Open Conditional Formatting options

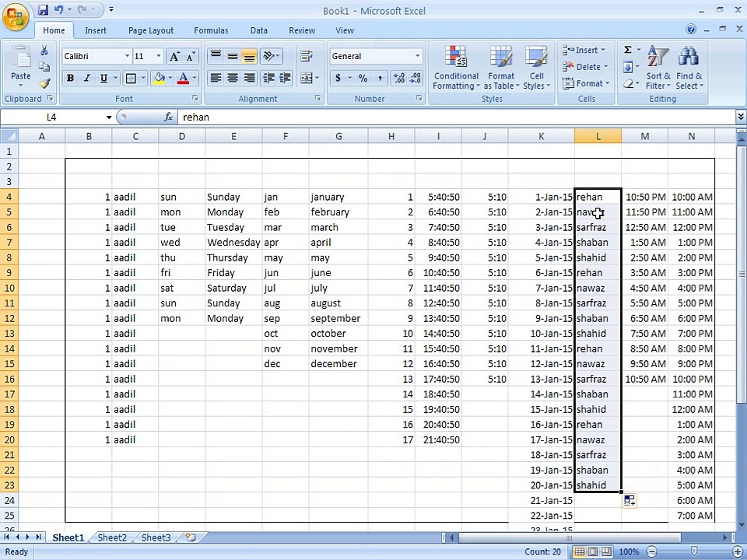(456, 68)
